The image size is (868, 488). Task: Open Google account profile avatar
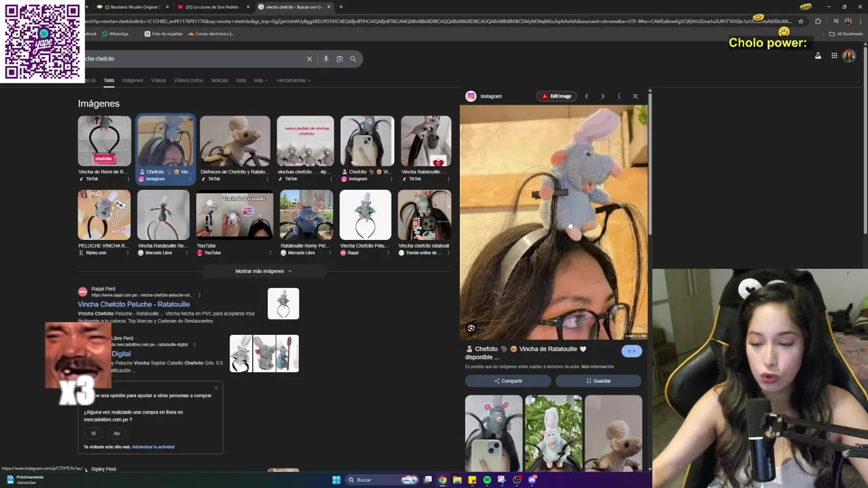coord(849,56)
